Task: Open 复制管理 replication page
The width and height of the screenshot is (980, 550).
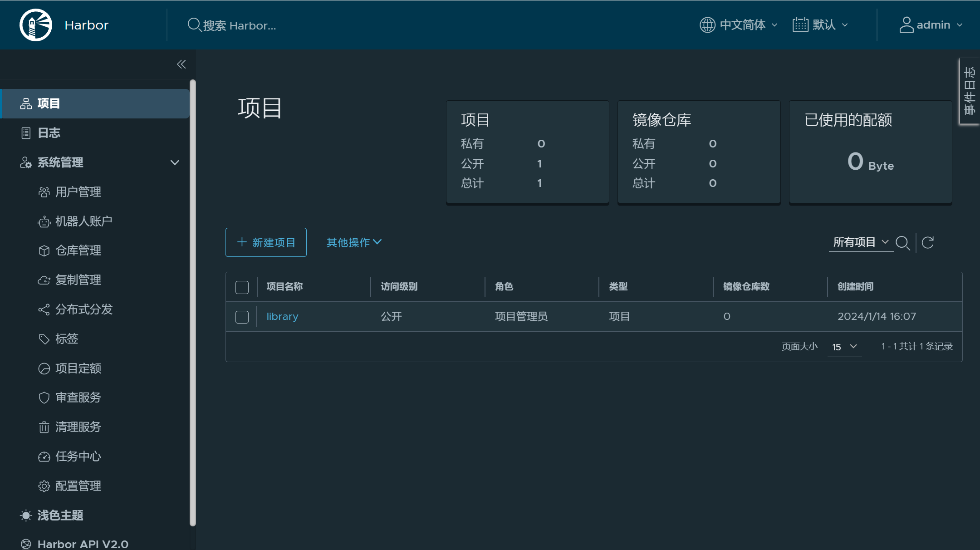Action: coord(78,280)
